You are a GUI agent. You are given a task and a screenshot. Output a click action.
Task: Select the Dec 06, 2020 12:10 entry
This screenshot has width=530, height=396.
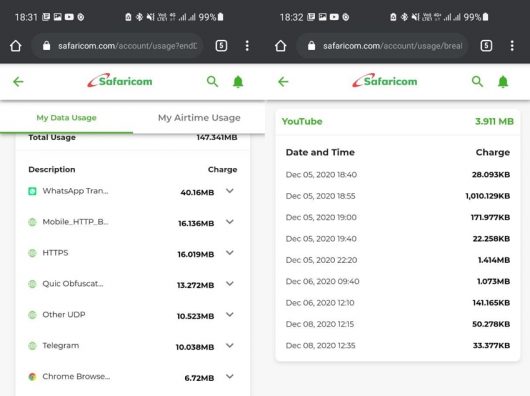click(x=398, y=303)
